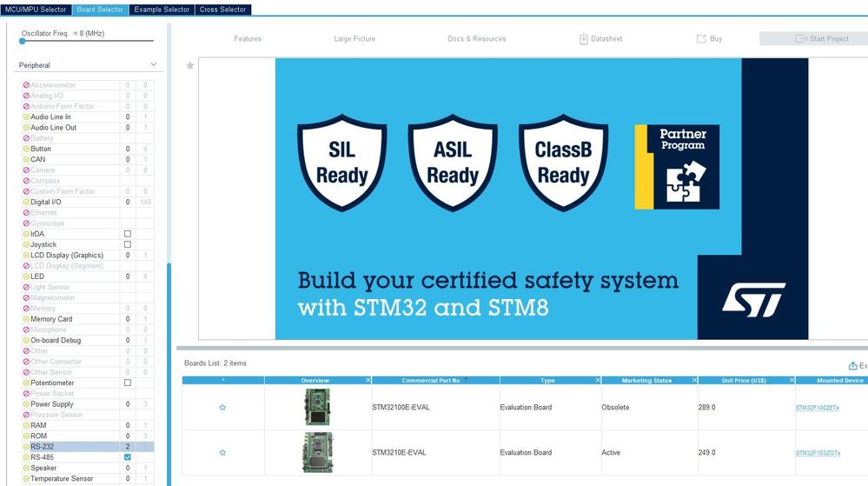Click the STM3210E-EVAL board thumbnail

click(318, 452)
